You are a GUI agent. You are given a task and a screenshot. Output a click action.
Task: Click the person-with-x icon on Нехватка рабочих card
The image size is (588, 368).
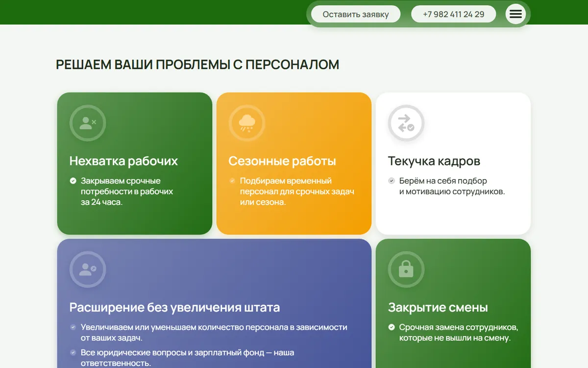[88, 123]
